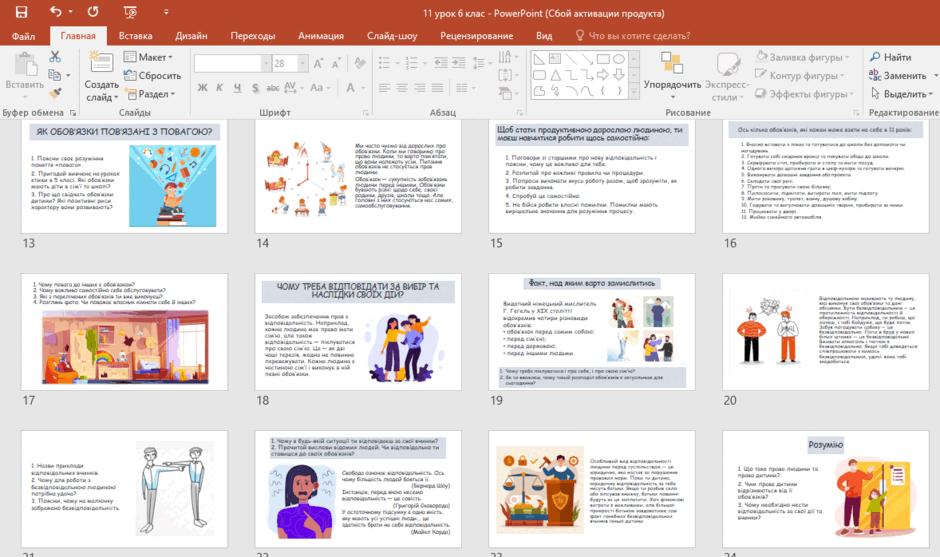940x557 pixels.
Task: Decrease font size icon
Action: click(336, 63)
